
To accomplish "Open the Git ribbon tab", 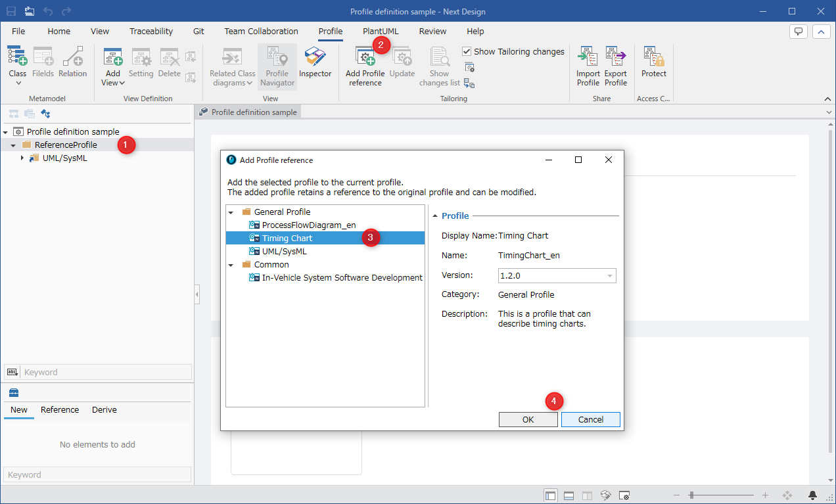I will 198,31.
